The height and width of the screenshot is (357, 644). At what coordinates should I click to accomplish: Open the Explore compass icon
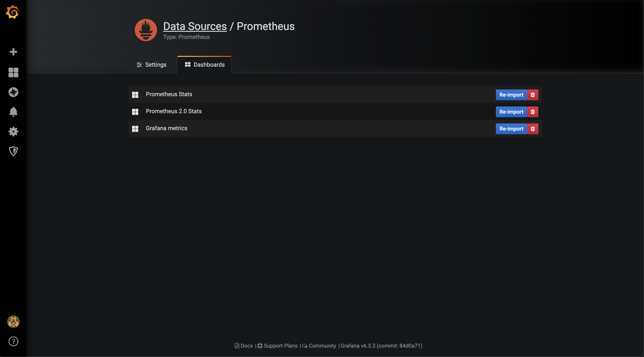(13, 92)
